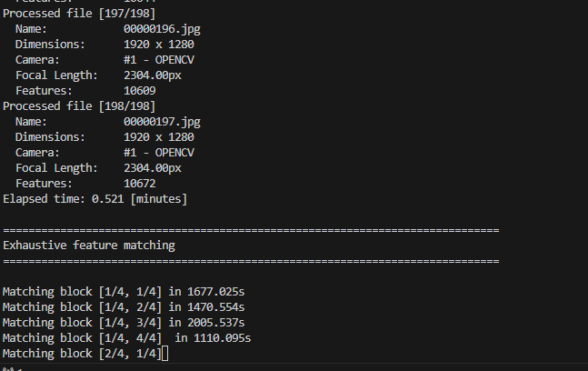Click the features count 10609
The width and height of the screenshot is (588, 371).
[x=139, y=91]
